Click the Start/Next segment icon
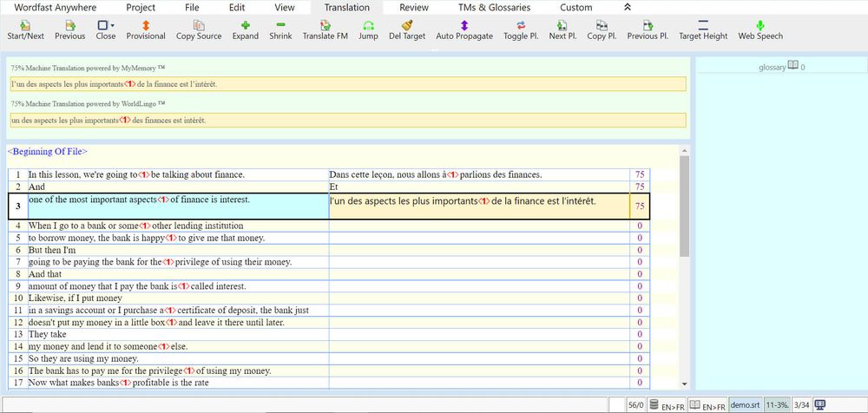 click(25, 25)
